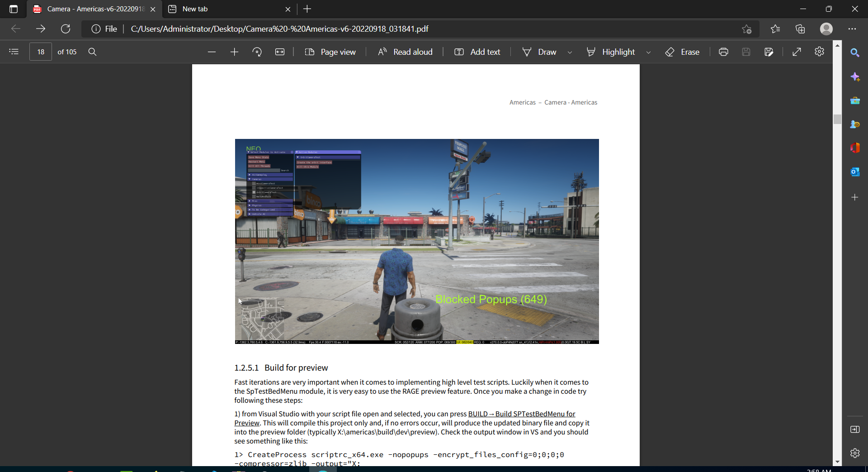The image size is (868, 472).
Task: Click the scroll down arrow of the scrollbar
Action: point(837,462)
